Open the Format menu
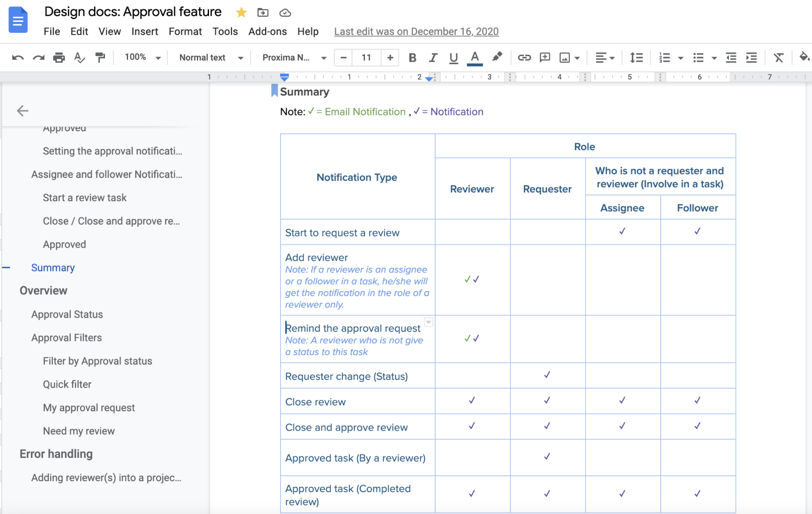The width and height of the screenshot is (812, 514). click(185, 31)
